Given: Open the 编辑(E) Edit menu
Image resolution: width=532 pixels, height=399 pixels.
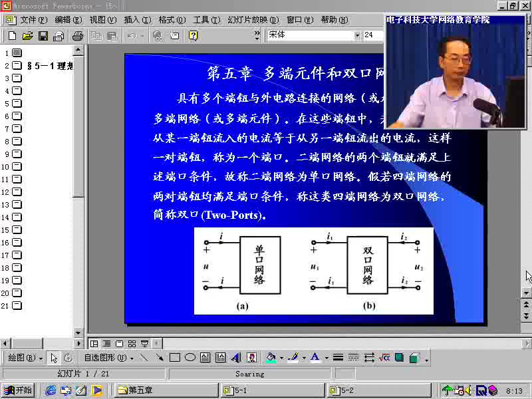Looking at the screenshot, I should click(68, 20).
